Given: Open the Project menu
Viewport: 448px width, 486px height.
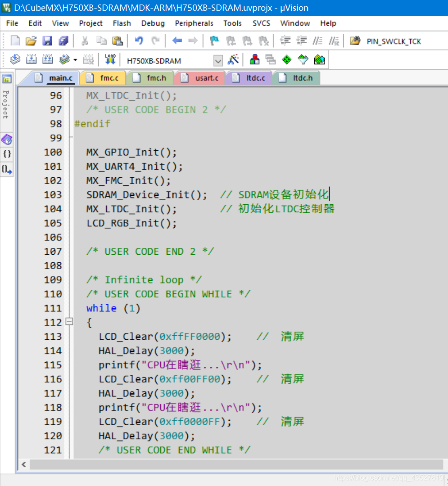Looking at the screenshot, I should click(x=91, y=23).
